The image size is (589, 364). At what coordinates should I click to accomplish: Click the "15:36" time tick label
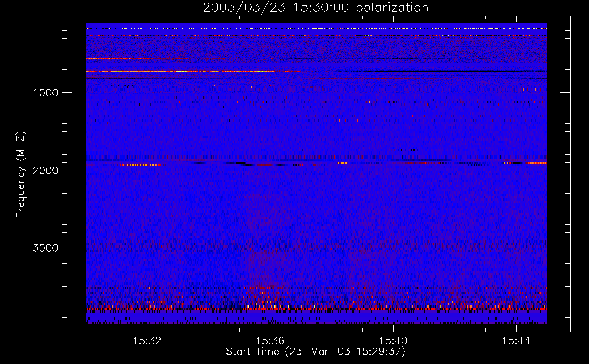[270, 341]
